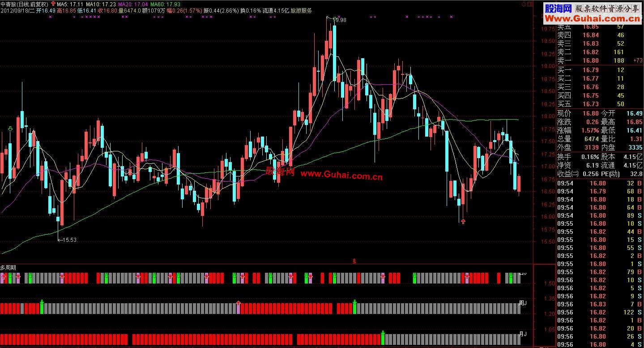644x348 pixels.
Task: Click the 振0.44(2.66%) amplitude in the header
Action: click(x=221, y=10)
